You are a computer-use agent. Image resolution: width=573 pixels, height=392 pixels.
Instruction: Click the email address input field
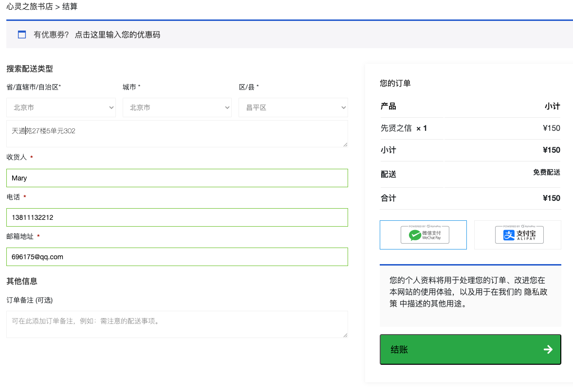(177, 257)
